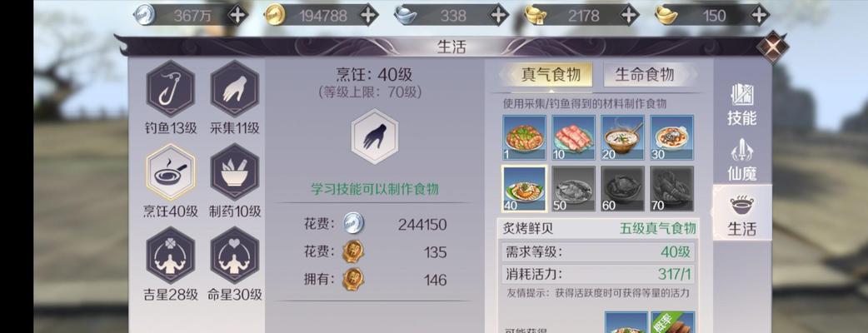Open the 命星 life star skill
The height and width of the screenshot is (333, 868).
(x=234, y=256)
